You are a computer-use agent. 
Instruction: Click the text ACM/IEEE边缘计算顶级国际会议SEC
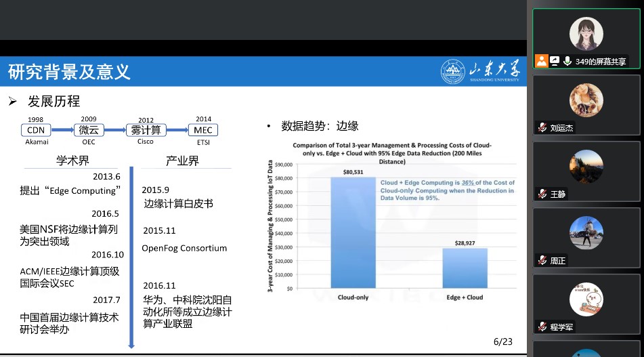69,277
